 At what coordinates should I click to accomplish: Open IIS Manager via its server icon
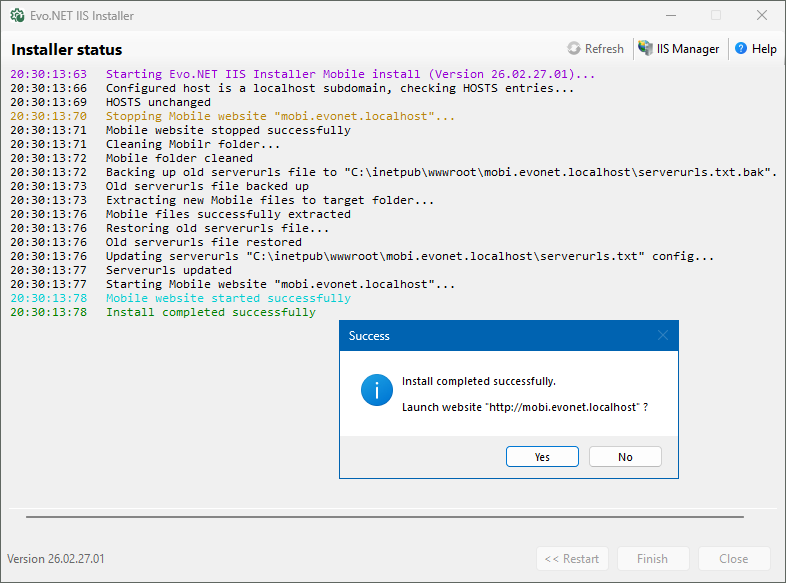click(645, 48)
